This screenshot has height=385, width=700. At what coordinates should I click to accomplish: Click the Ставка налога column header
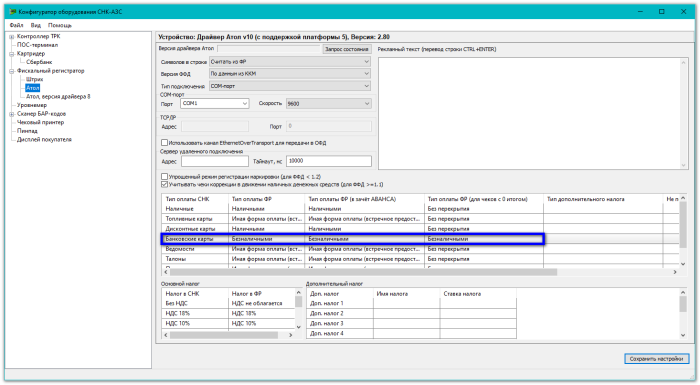coord(478,294)
